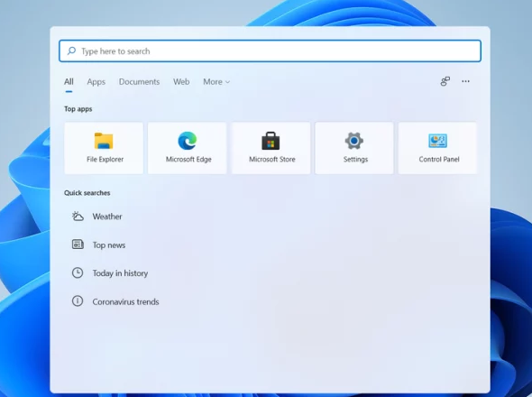Expand the More dropdown
This screenshot has height=397, width=532.
pos(216,81)
